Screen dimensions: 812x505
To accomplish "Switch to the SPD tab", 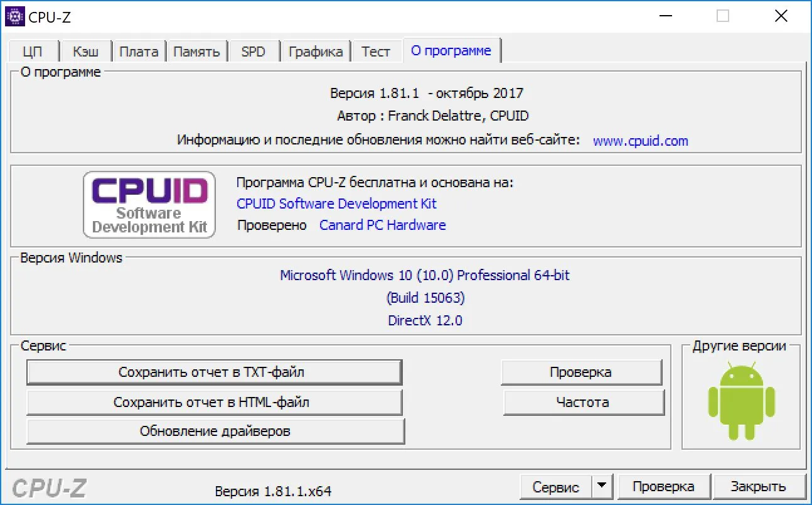I will pos(254,52).
